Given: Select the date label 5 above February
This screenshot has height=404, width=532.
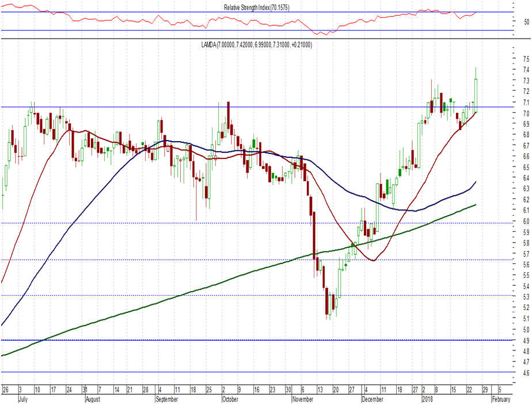Looking at the screenshot, I should pyautogui.click(x=500, y=390).
